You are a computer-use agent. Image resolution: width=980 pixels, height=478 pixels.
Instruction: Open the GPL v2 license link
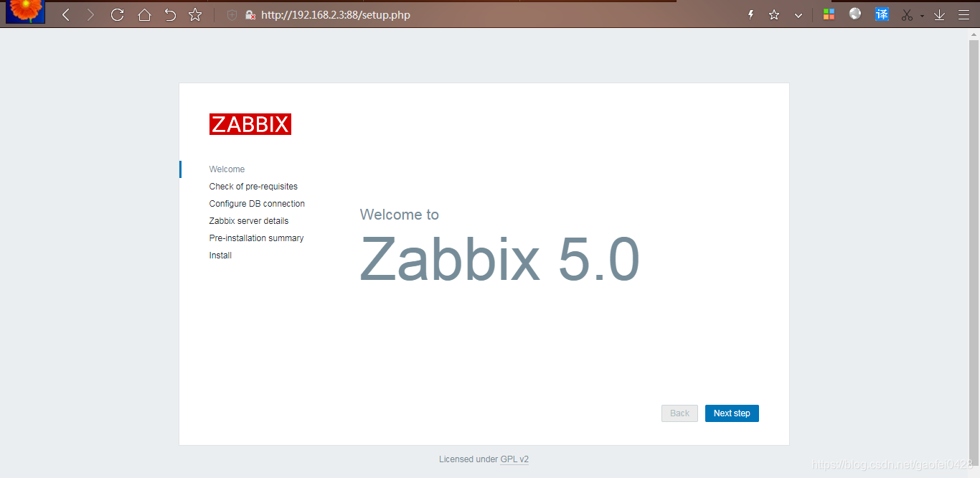pyautogui.click(x=514, y=459)
